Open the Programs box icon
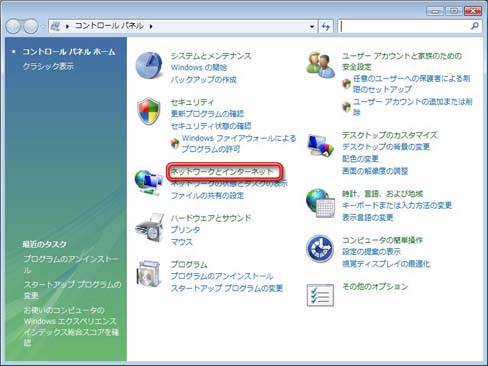 tap(149, 274)
